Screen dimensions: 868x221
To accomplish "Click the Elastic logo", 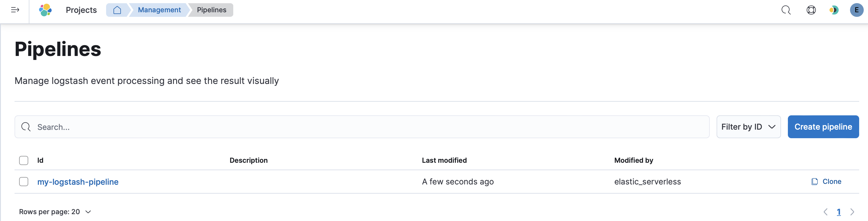I will (x=46, y=10).
